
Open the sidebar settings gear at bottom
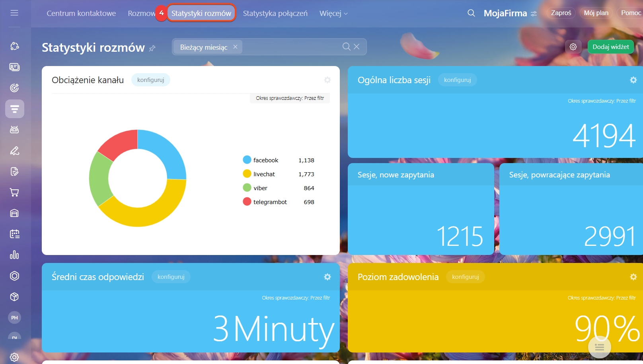coord(14,357)
